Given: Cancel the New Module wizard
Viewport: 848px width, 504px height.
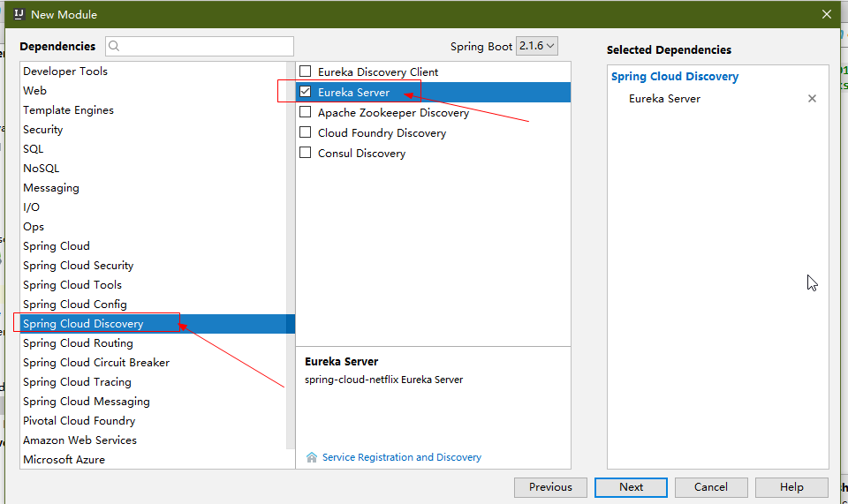Looking at the screenshot, I should click(711, 487).
